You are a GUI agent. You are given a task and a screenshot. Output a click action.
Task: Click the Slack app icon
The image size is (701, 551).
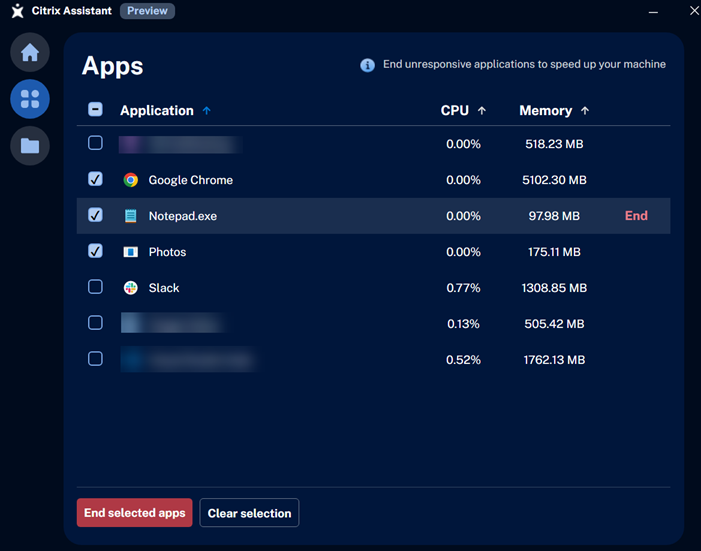click(130, 288)
